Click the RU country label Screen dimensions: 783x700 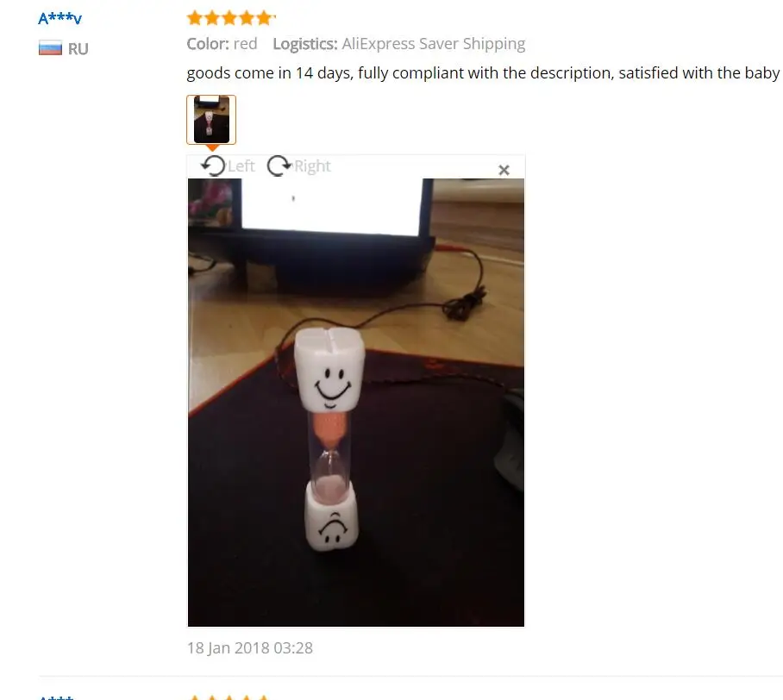[x=78, y=49]
